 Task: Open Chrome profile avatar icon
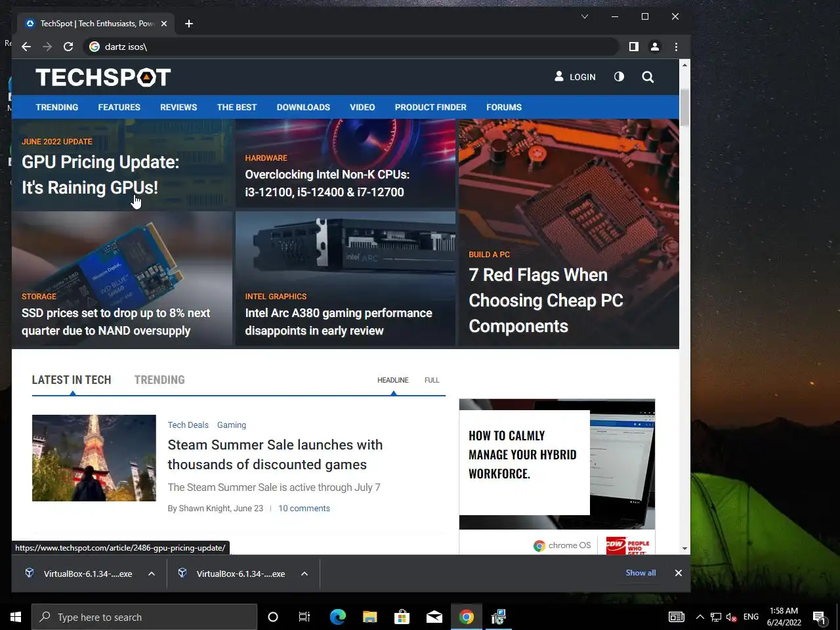coord(654,47)
